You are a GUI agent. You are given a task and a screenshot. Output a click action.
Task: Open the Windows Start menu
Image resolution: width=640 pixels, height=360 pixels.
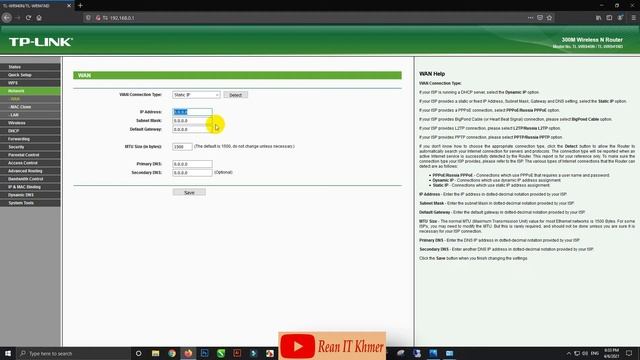pos(8,353)
